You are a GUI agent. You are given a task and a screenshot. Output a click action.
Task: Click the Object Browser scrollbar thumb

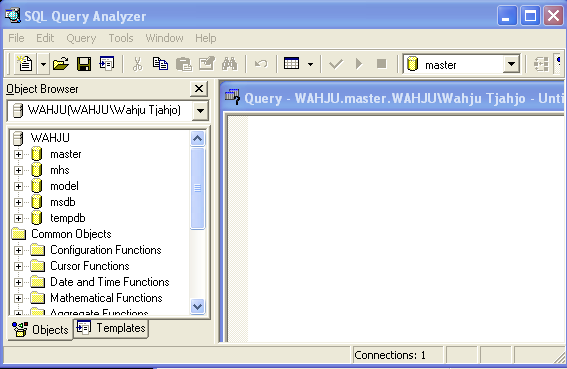[197, 188]
